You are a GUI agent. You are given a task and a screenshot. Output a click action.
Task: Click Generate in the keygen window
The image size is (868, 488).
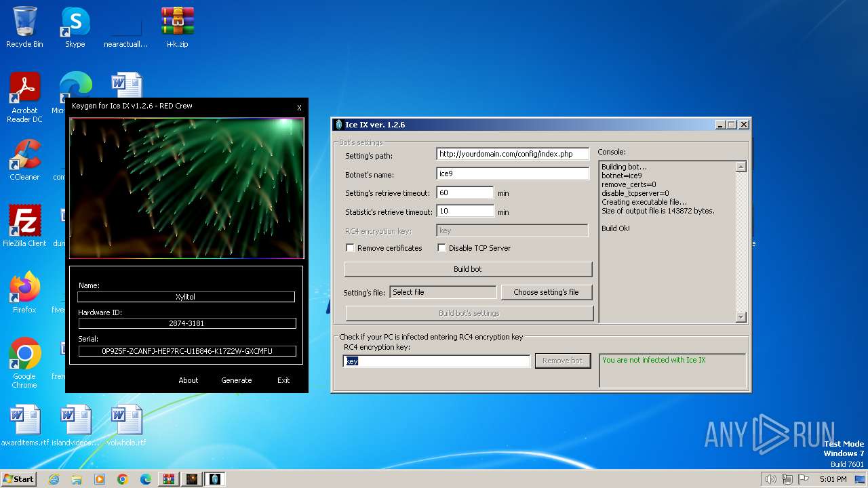(236, 380)
